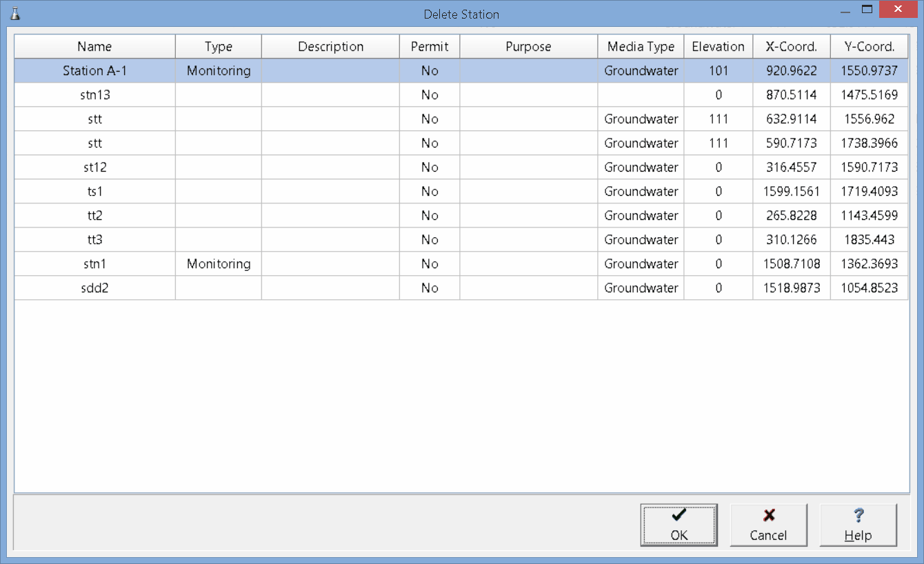
Task: Maximize the Delete Station window
Action: (867, 10)
